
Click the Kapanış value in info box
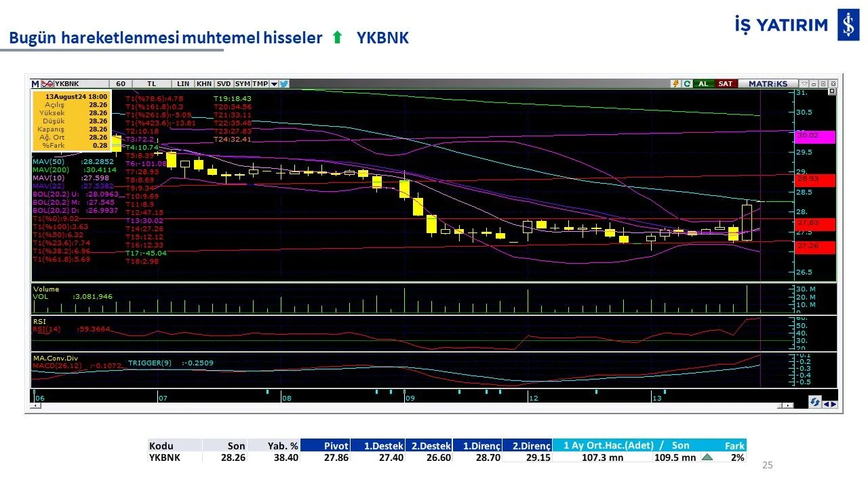point(98,129)
